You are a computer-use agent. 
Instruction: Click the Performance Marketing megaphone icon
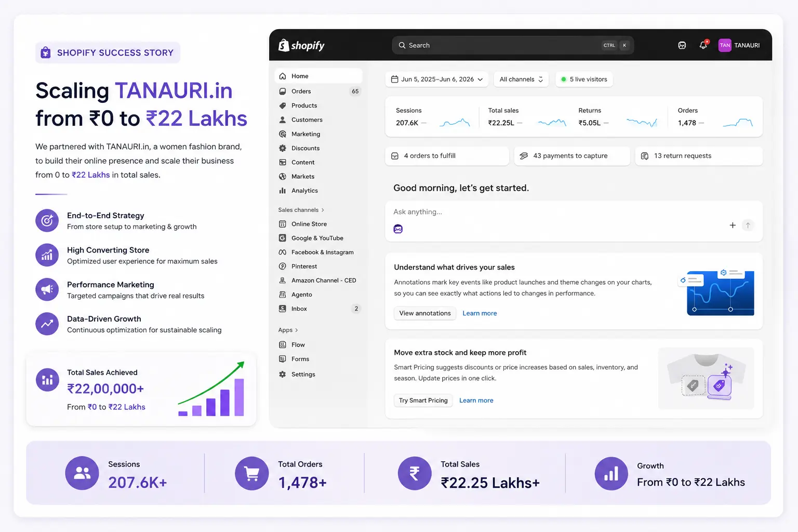47,289
